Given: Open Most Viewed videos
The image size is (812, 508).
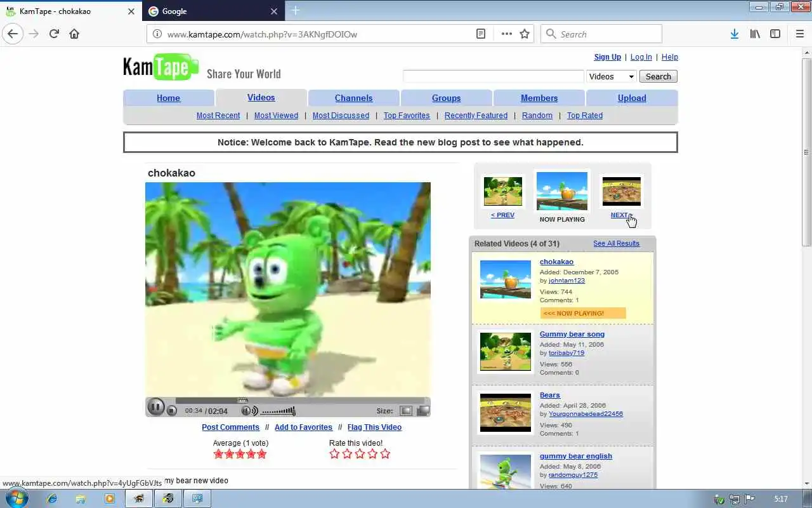Looking at the screenshot, I should (276, 116).
